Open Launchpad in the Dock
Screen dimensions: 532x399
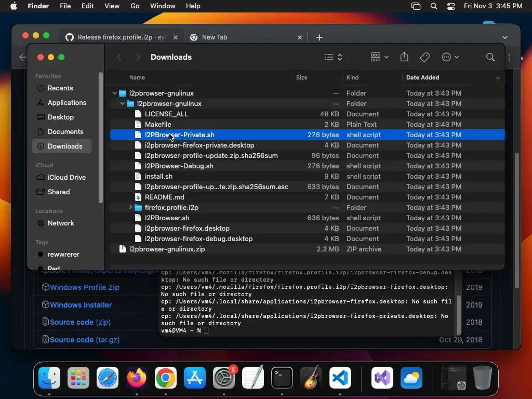click(78, 378)
